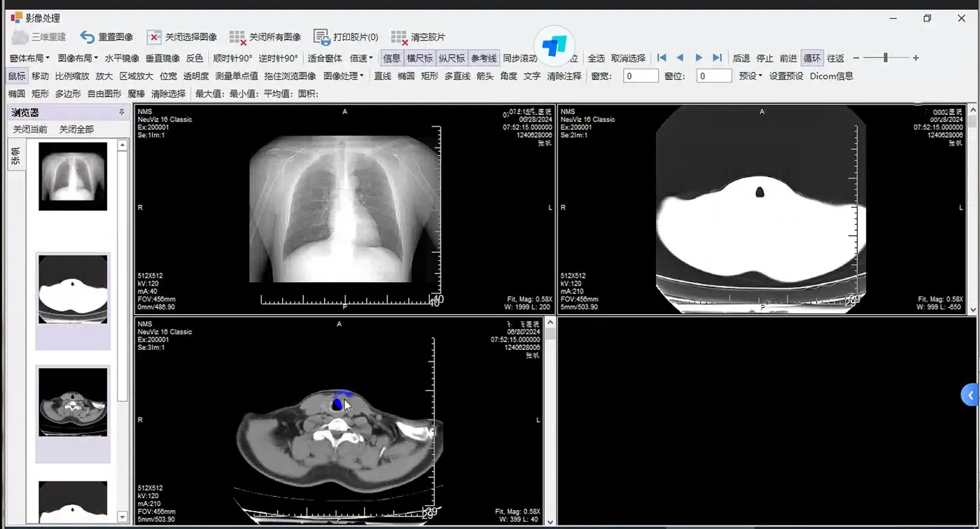Toggle the 横尺标 horizontal ruler

pos(419,58)
